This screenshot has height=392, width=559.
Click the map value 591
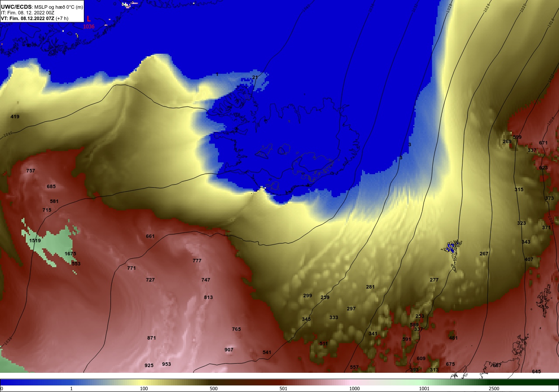(x=407, y=339)
